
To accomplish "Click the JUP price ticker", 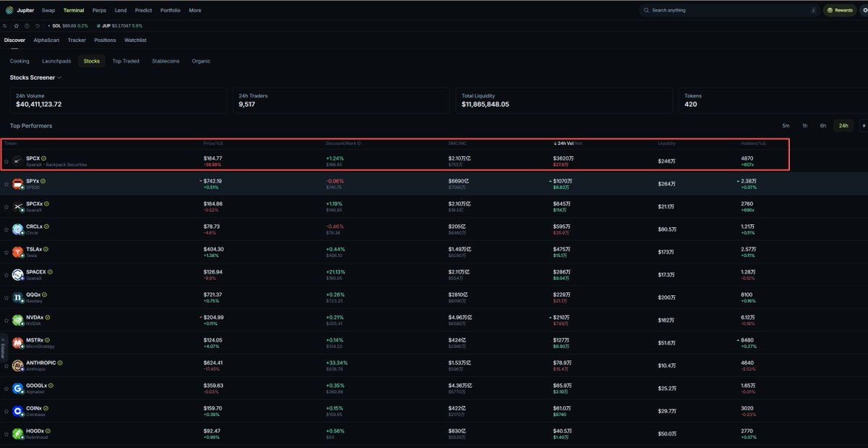I will coord(119,25).
